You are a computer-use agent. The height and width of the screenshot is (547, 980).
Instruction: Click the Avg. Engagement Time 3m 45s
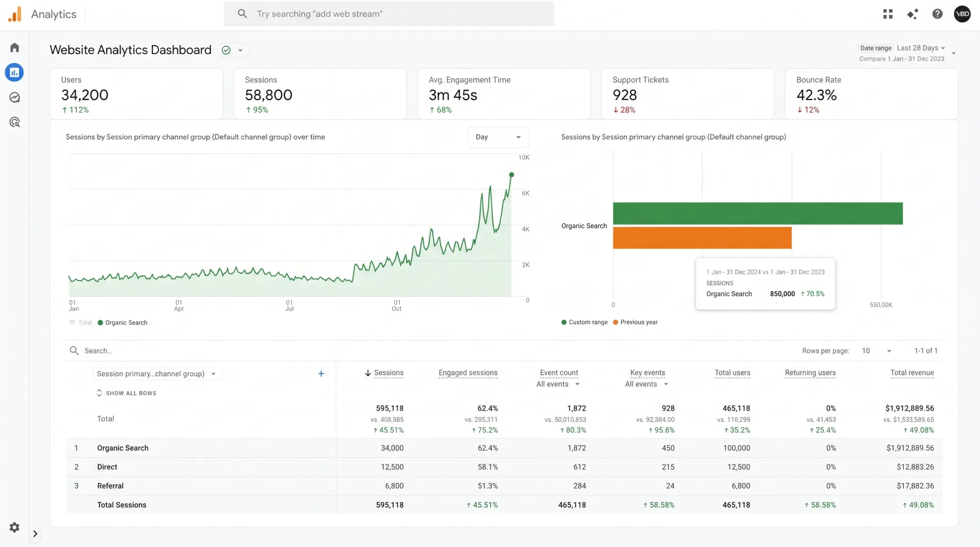453,95
